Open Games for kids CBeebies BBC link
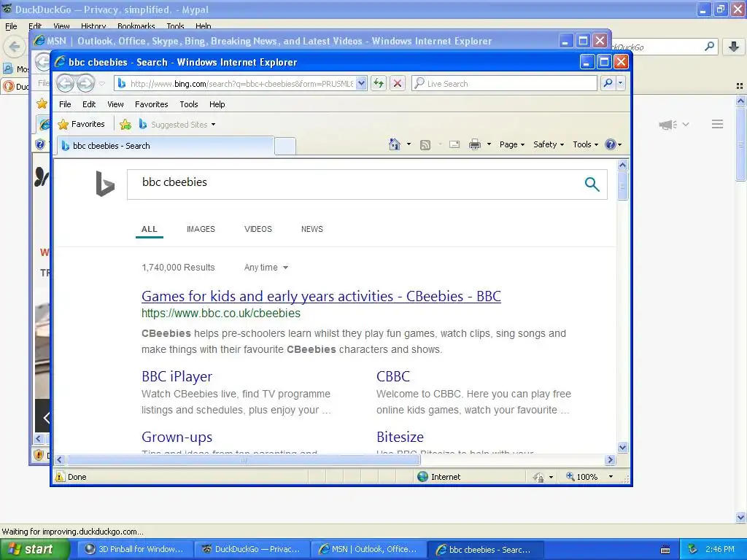Screen dimensions: 747x560 (x=321, y=296)
